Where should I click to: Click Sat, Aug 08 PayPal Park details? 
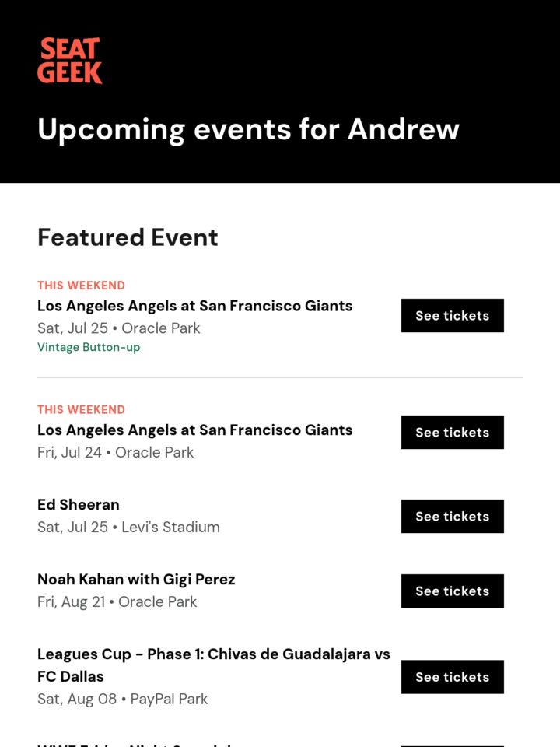(122, 699)
